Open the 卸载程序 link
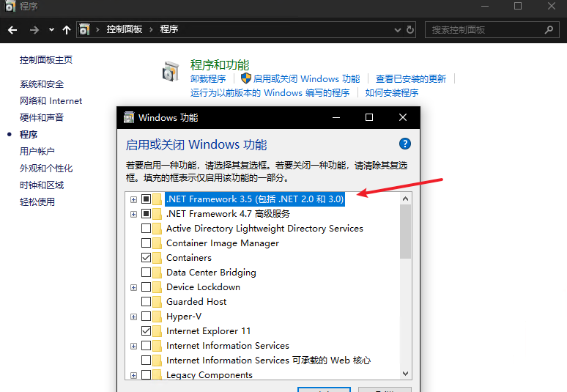This screenshot has height=392, width=567. click(208, 78)
